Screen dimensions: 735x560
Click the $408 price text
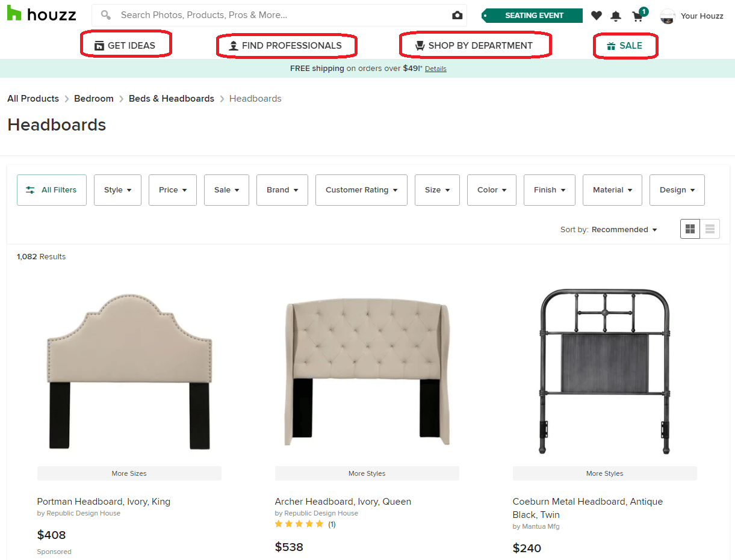point(52,535)
